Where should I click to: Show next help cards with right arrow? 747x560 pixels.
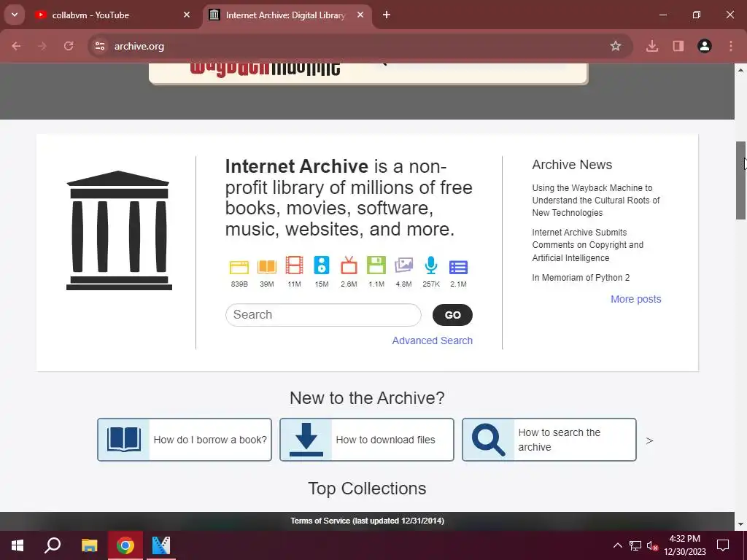coord(649,440)
